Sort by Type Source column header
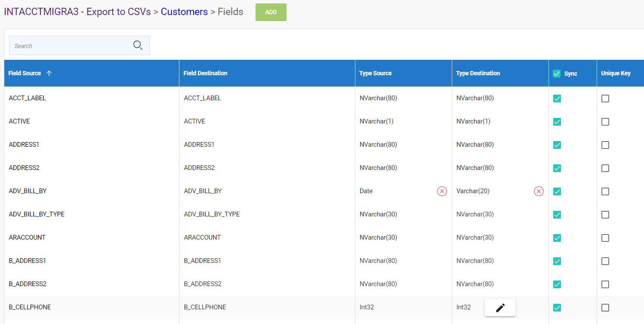This screenshot has width=644, height=324. pos(375,73)
